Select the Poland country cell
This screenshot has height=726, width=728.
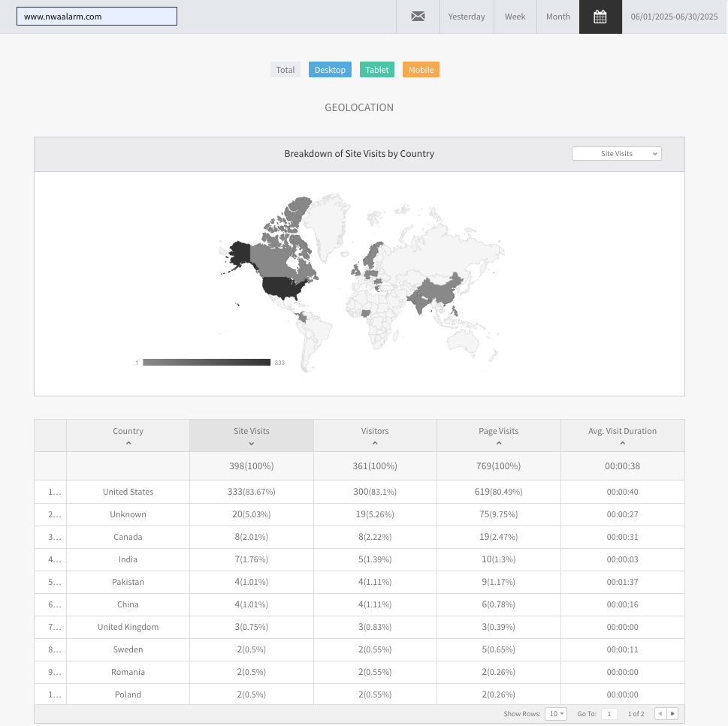pos(128,694)
